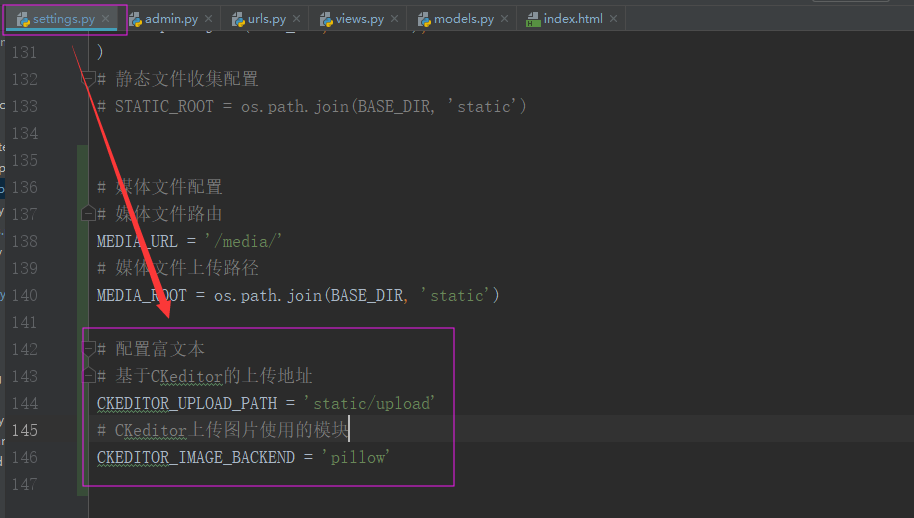Toggle the fold marker at line 143

coord(88,376)
